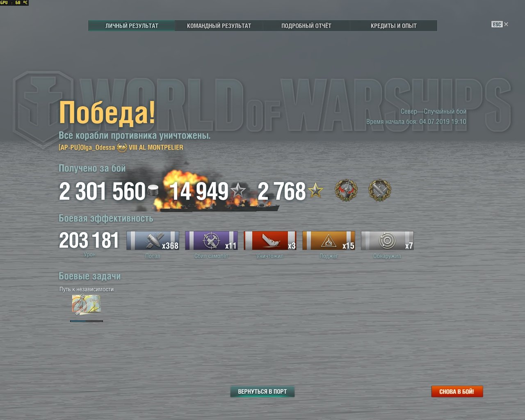Click the ship class emblem beside Olga_Odessa
This screenshot has width=525, height=420.
122,148
